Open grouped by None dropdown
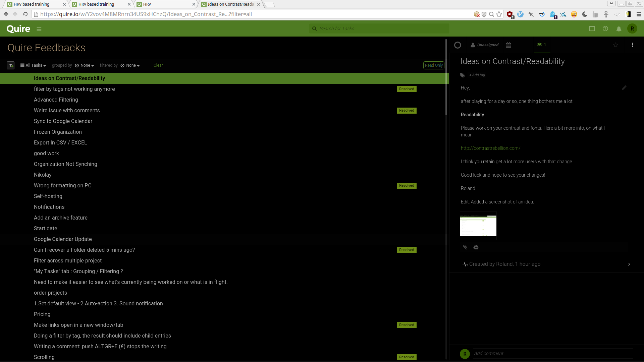Viewport: 644px width, 362px height. point(84,65)
